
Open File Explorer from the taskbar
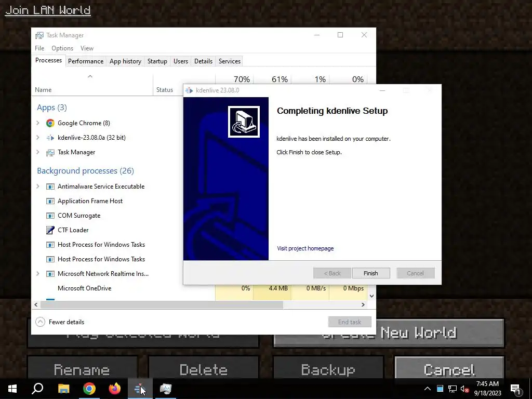[x=63, y=389]
